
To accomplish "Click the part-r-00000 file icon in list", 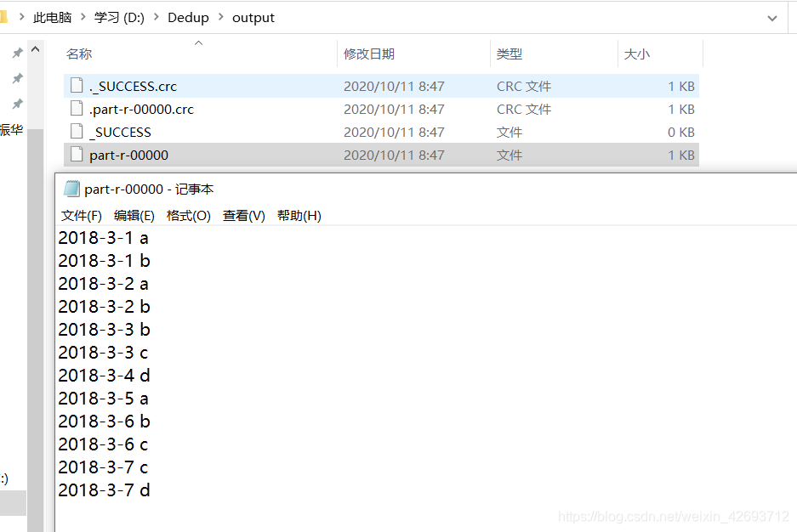I will point(77,154).
